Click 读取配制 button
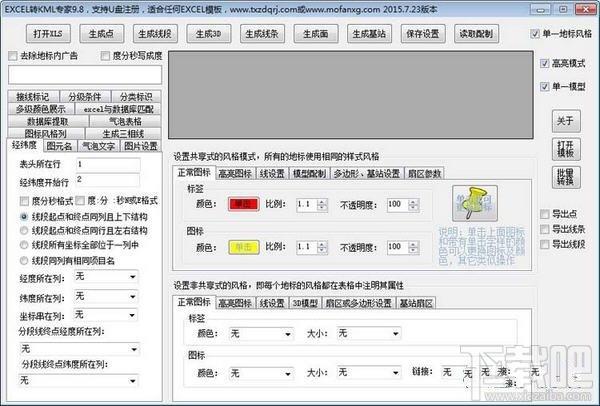 476,34
